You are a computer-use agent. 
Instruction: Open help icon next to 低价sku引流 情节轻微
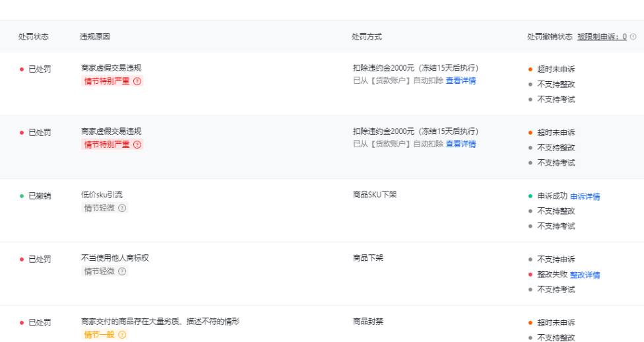point(122,208)
